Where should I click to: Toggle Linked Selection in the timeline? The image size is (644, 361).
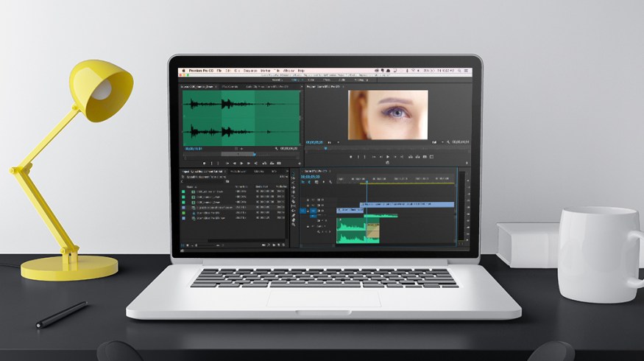[x=316, y=182]
